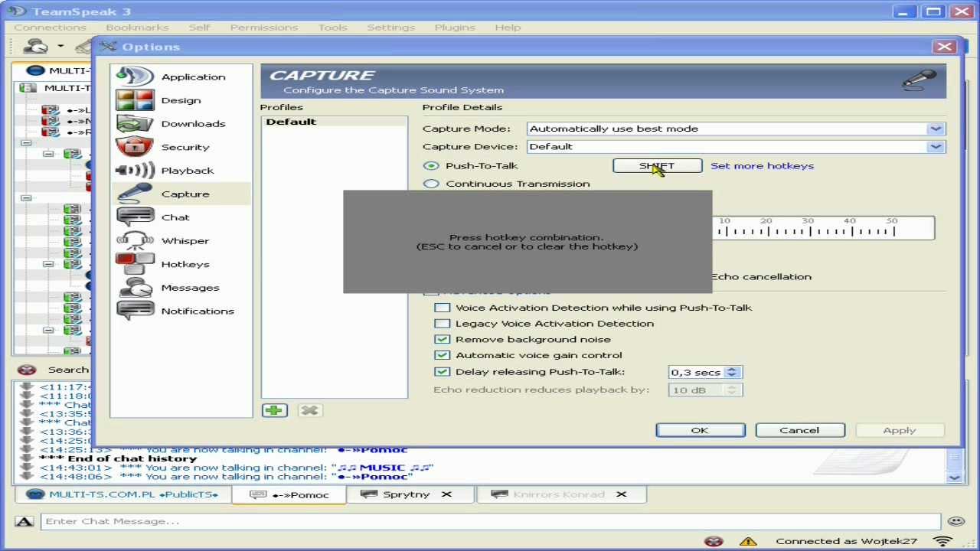Open the Chat options page
The height and width of the screenshot is (551, 980).
(x=181, y=217)
